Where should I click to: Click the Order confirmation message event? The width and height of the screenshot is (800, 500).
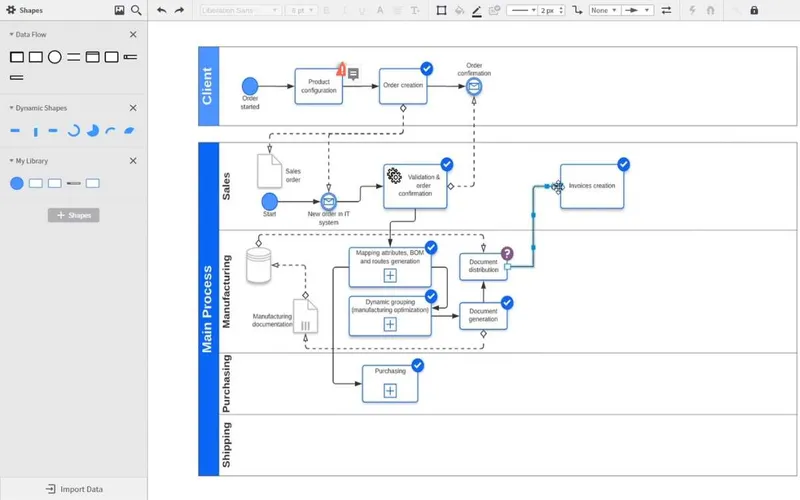click(x=474, y=87)
